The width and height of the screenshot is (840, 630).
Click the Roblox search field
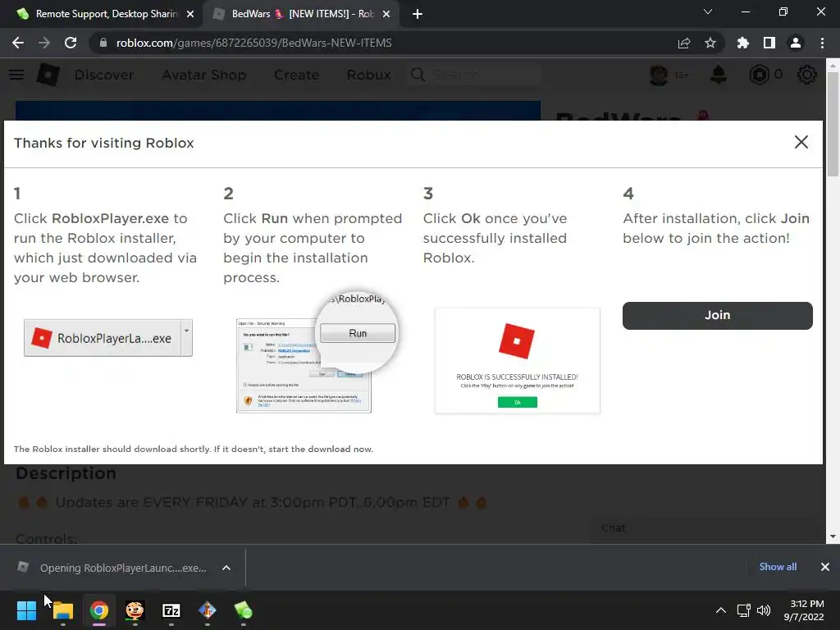[x=475, y=75]
